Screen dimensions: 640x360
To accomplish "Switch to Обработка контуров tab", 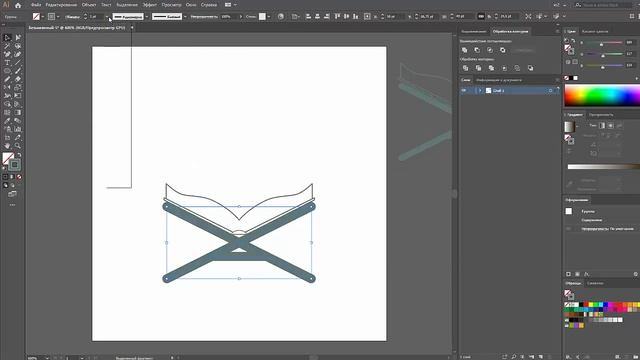I will pos(510,31).
